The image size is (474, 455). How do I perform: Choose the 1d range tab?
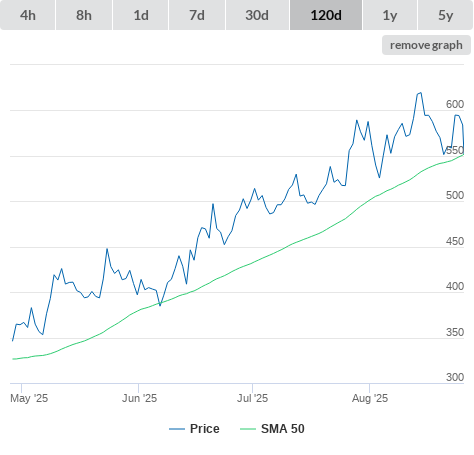pos(141,15)
